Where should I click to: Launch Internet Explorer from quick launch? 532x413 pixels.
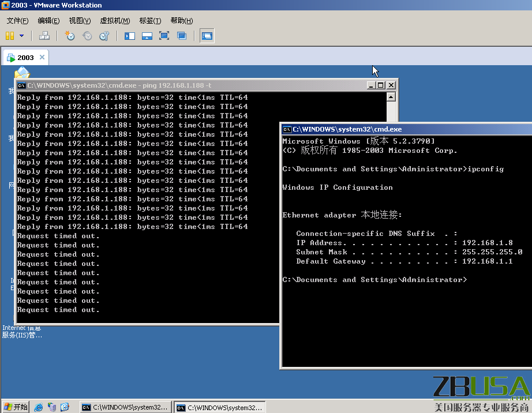[x=38, y=407]
